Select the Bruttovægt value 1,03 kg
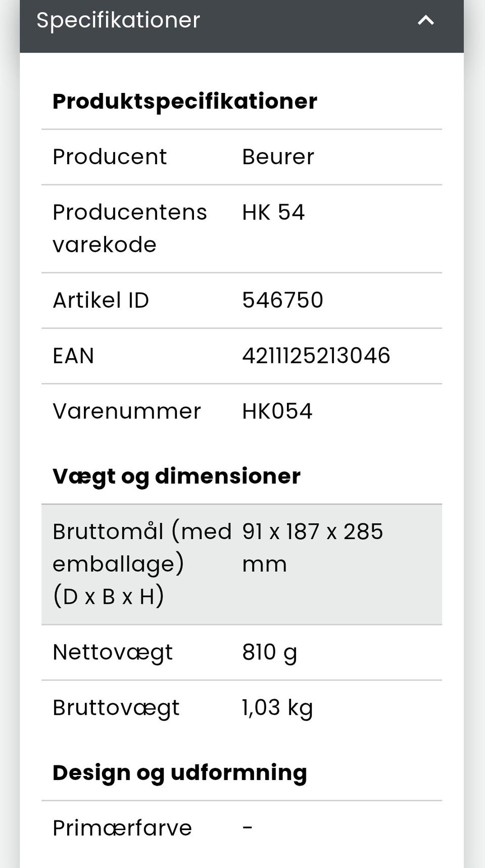485x868 pixels. point(277,708)
